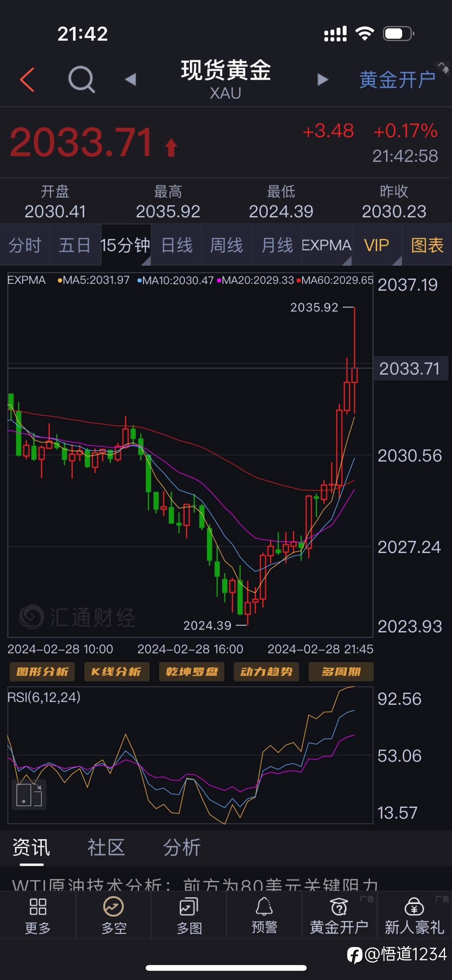The image size is (452, 980).
Task: Switch to the 社区 community tab
Action: pos(106,847)
